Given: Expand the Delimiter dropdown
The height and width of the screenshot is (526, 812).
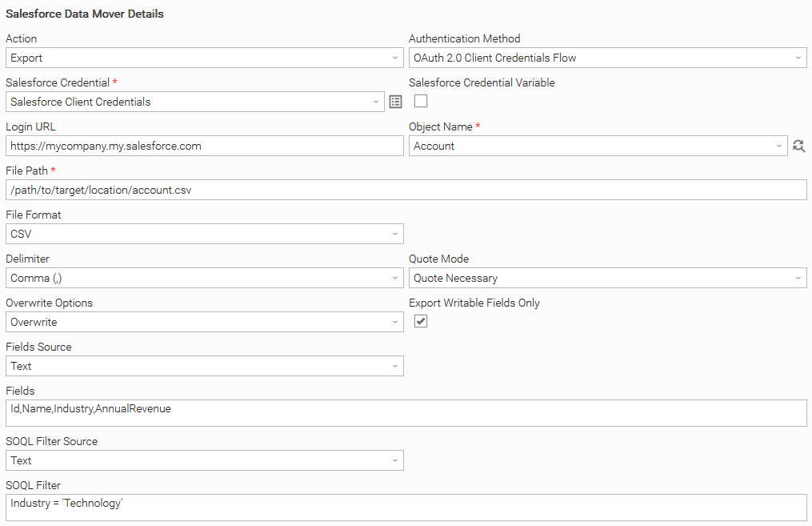Looking at the screenshot, I should pyautogui.click(x=205, y=279).
